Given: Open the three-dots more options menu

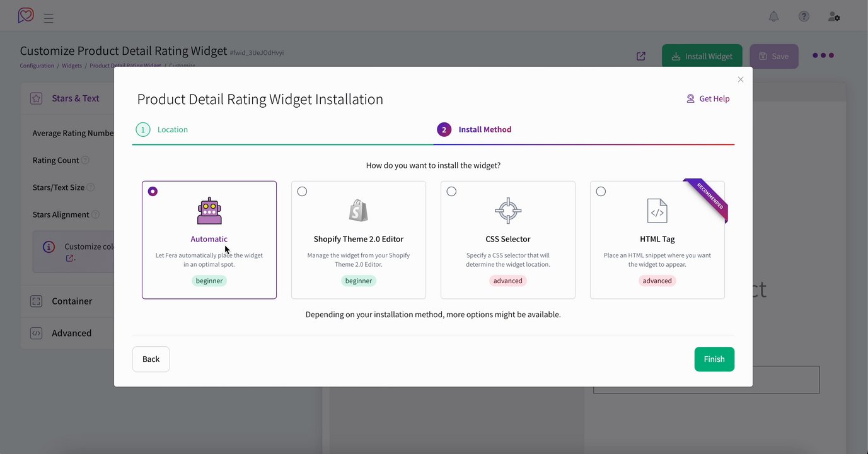Looking at the screenshot, I should point(823,55).
